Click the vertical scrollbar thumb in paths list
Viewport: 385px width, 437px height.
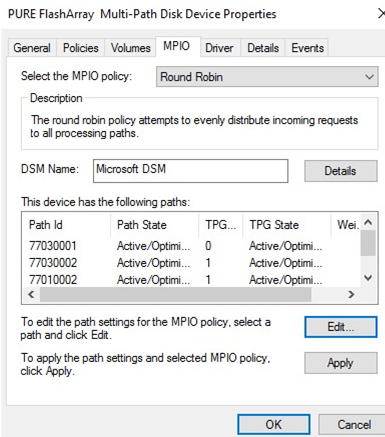pyautogui.click(x=368, y=243)
